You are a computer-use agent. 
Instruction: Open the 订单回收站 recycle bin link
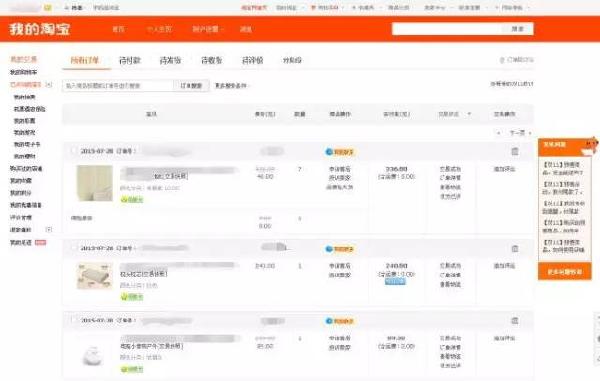517,60
